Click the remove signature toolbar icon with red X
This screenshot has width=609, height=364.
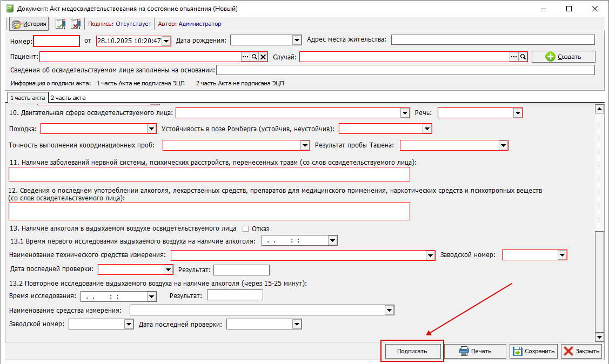point(75,24)
